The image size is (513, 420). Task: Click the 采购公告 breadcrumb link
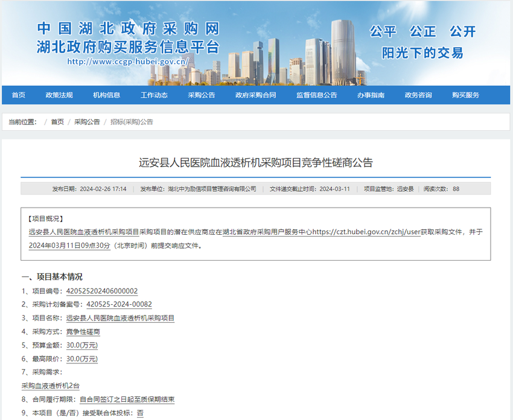pyautogui.click(x=87, y=122)
